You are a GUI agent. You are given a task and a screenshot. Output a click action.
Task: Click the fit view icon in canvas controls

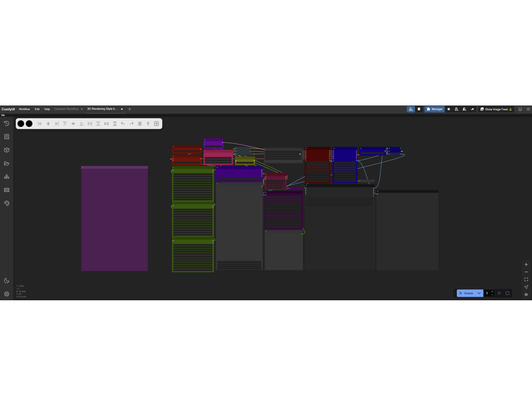pos(526,280)
